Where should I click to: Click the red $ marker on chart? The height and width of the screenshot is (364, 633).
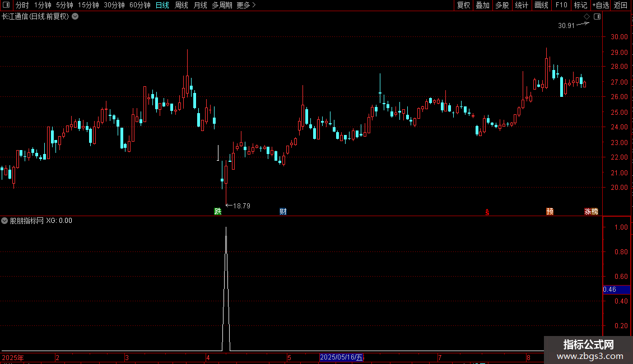[x=487, y=212]
